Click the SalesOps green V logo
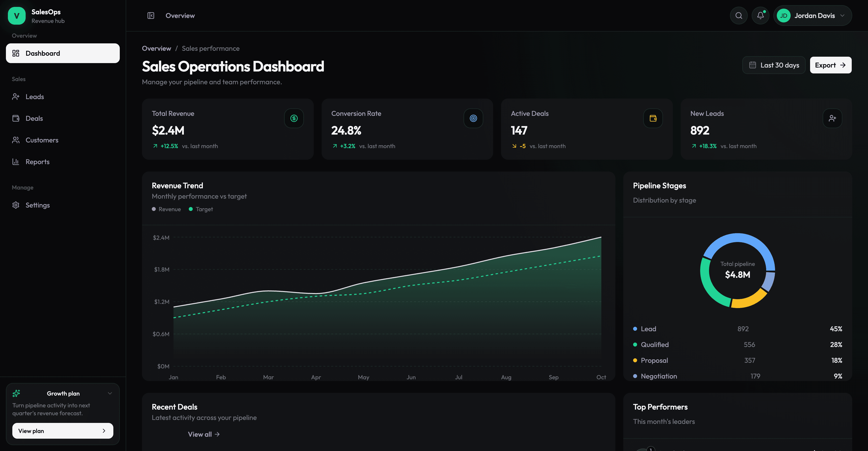The width and height of the screenshot is (868, 451). click(x=17, y=16)
